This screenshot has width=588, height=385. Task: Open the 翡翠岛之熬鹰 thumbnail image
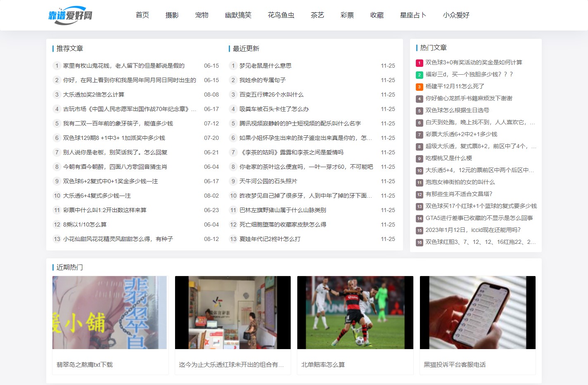click(x=110, y=312)
